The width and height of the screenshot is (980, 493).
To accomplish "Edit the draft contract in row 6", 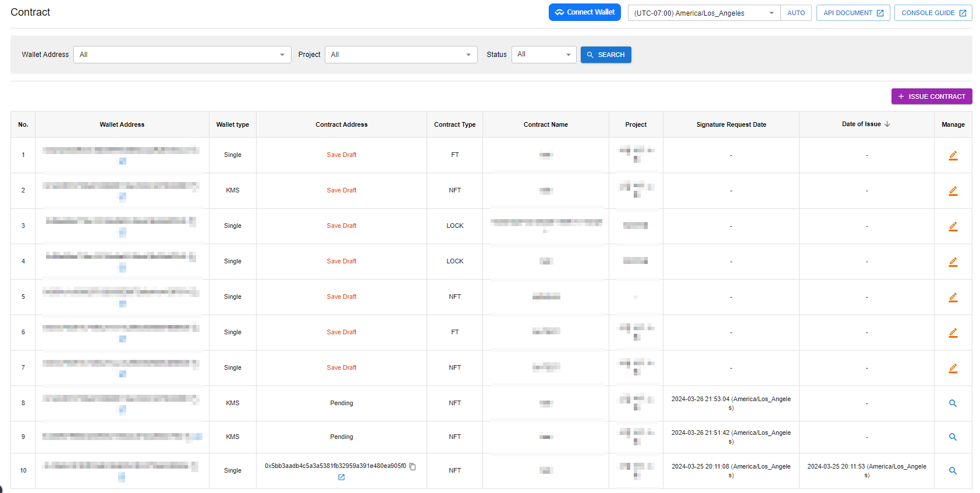I will pyautogui.click(x=953, y=333).
